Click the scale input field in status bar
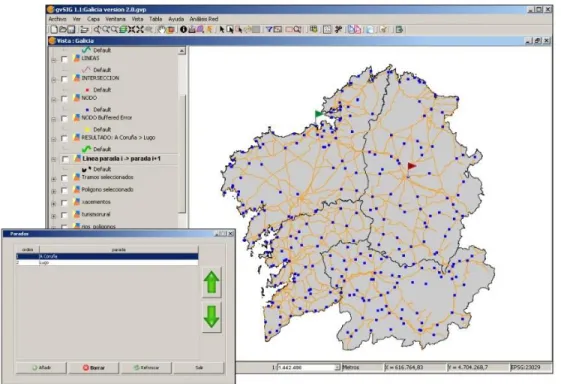The image size is (561, 384). click(x=306, y=367)
